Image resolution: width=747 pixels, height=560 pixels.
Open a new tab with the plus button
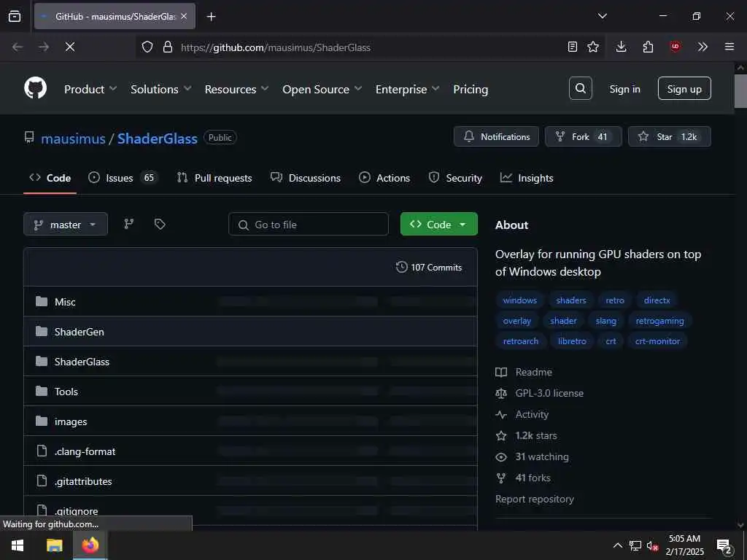tap(211, 17)
